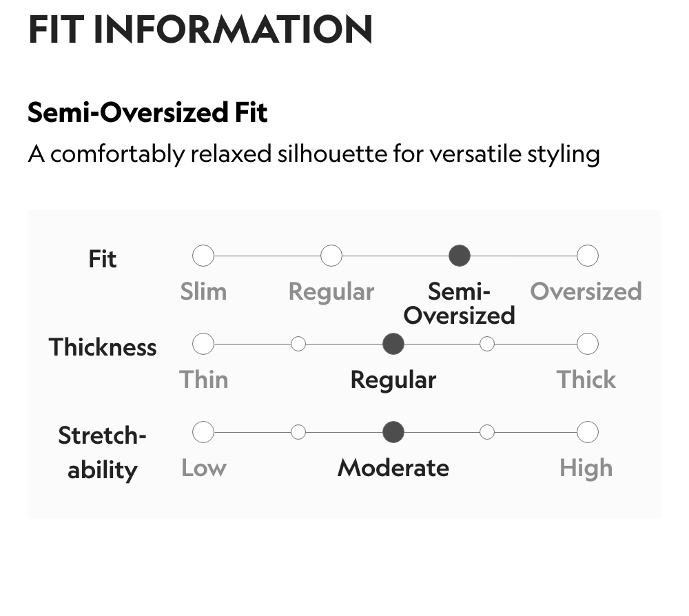689x616 pixels.
Task: Click the relaxed silhouette description text
Action: (313, 154)
